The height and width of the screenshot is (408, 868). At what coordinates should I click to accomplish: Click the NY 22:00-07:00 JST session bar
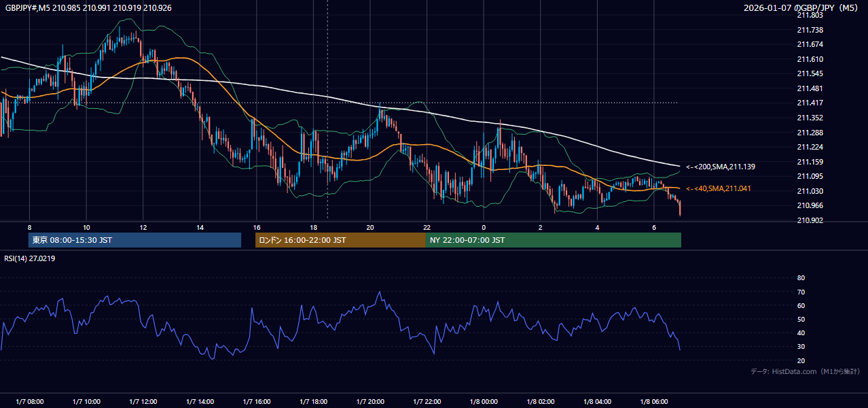554,240
